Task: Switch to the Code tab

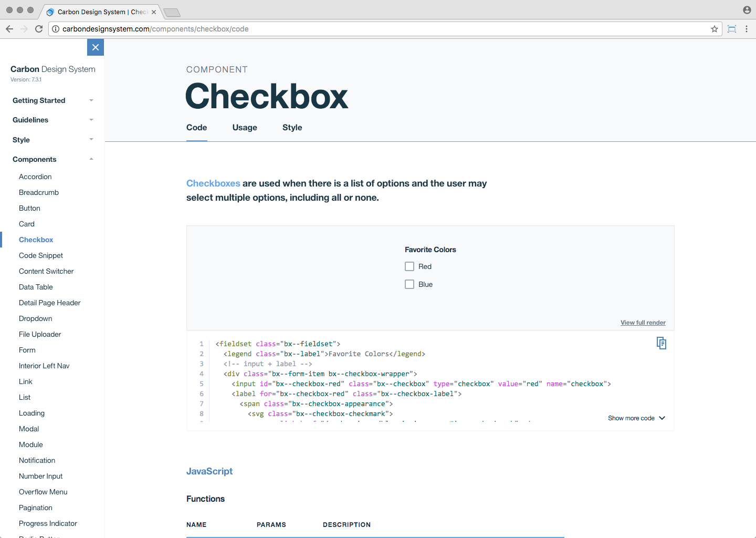Action: 197,128
